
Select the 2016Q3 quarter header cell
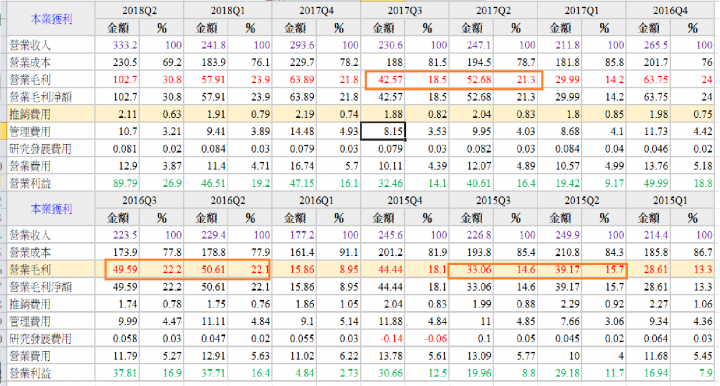(139, 201)
